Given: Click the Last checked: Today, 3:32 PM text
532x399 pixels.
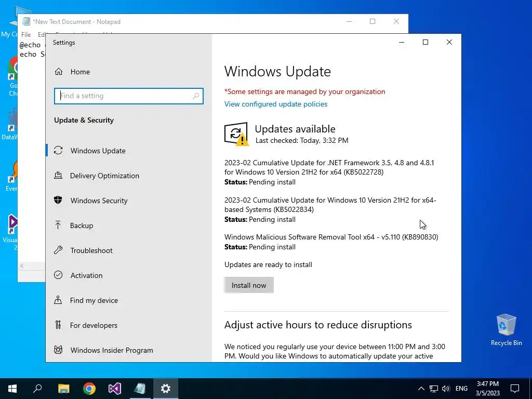Looking at the screenshot, I should click(x=302, y=140).
